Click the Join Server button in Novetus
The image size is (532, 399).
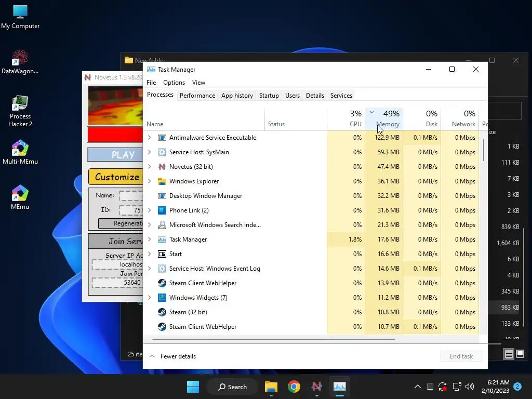(116, 241)
